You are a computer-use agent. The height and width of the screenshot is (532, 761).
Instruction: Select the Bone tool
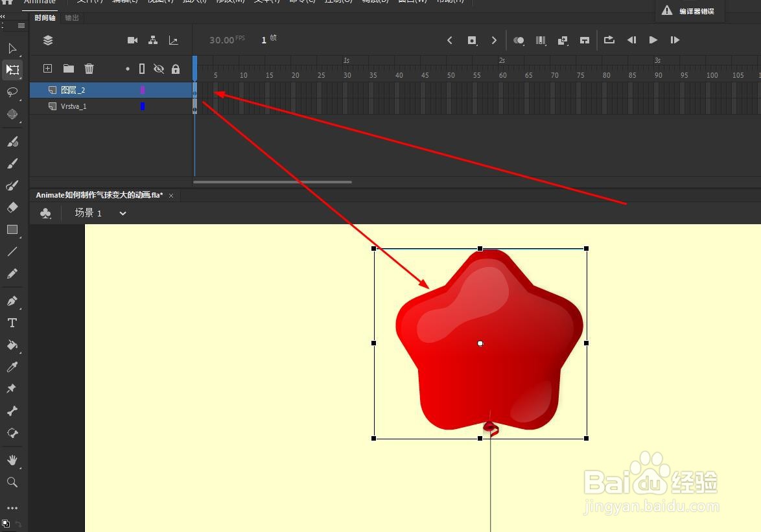12,411
